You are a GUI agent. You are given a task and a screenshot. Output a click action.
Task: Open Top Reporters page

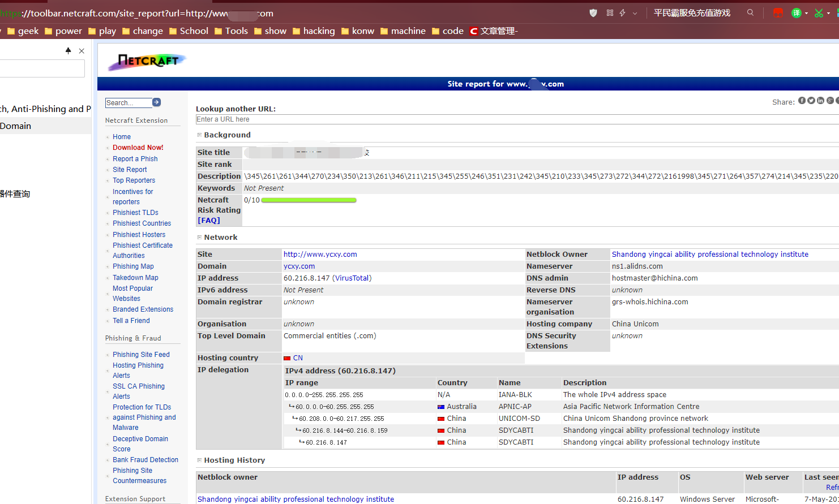(x=134, y=180)
